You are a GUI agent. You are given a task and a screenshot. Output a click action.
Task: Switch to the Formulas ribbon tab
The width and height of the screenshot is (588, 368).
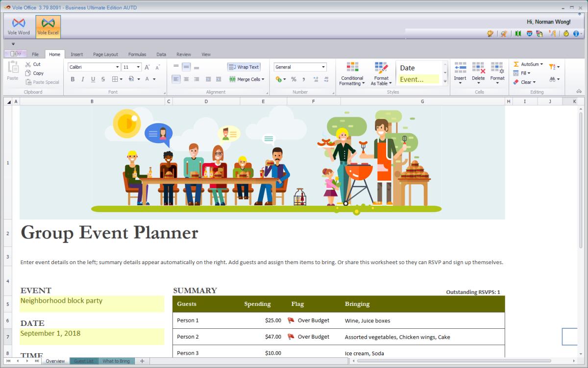coord(137,54)
